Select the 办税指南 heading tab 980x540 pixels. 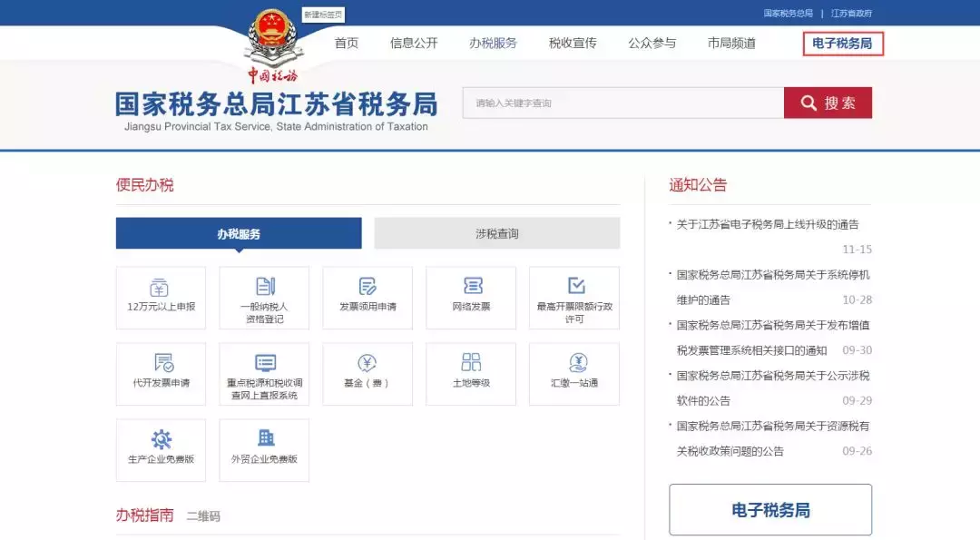pyautogui.click(x=144, y=515)
